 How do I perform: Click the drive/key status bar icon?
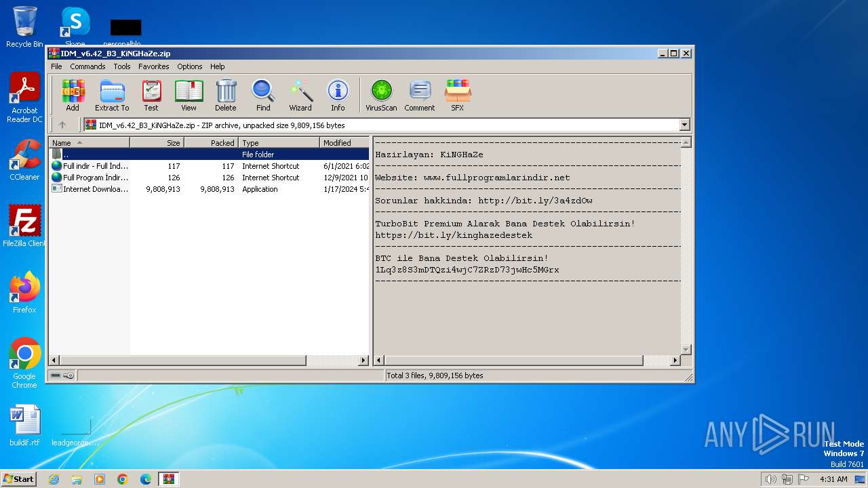pyautogui.click(x=62, y=375)
